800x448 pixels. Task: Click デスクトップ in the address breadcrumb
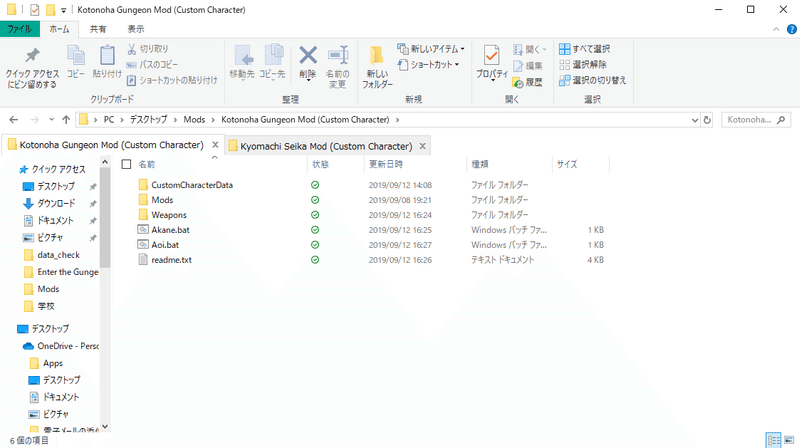[x=148, y=120]
